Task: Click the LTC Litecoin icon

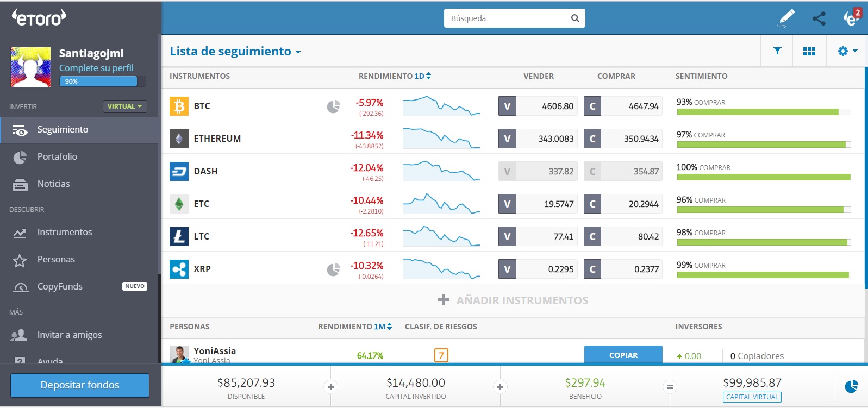Action: pyautogui.click(x=179, y=236)
